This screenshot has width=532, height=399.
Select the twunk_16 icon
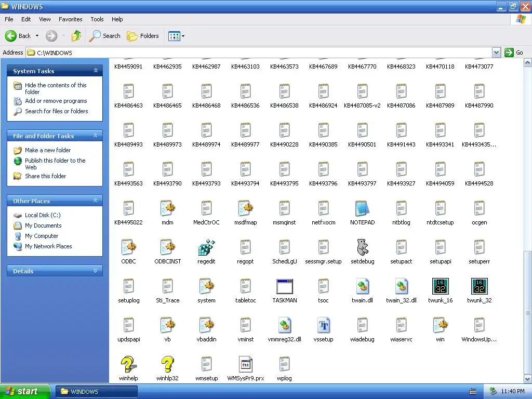pos(440,286)
